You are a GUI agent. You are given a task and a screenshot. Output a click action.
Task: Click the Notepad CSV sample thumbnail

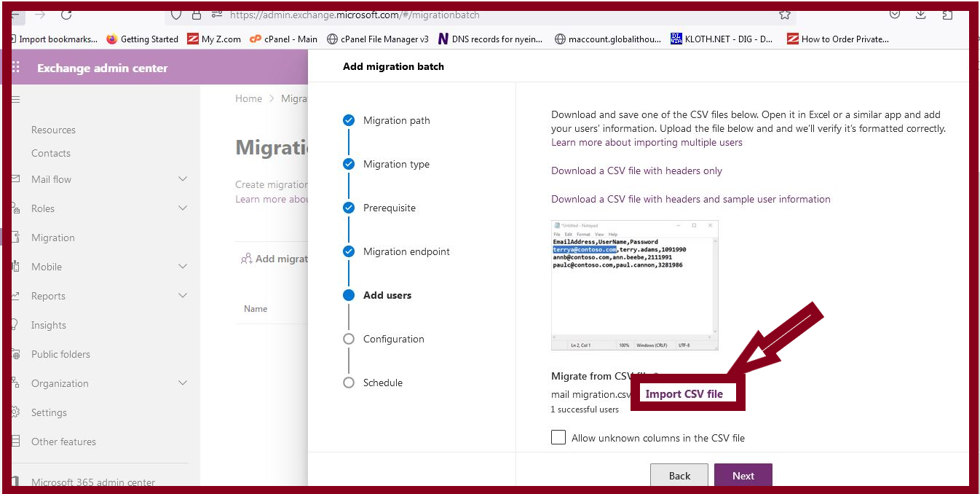[635, 285]
